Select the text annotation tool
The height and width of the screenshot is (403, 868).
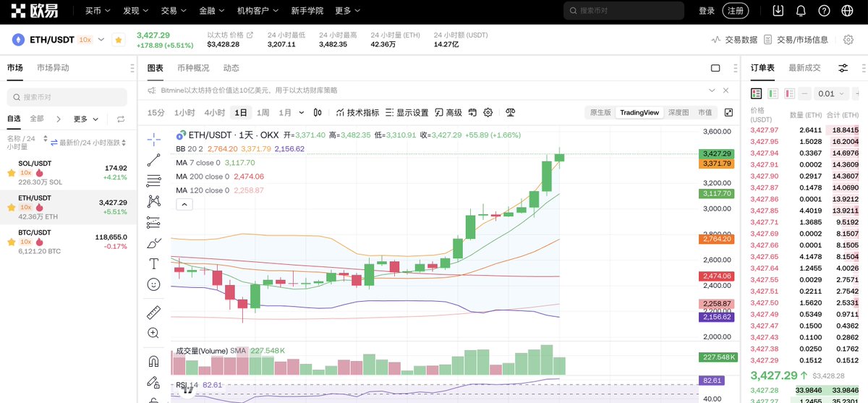pos(153,263)
